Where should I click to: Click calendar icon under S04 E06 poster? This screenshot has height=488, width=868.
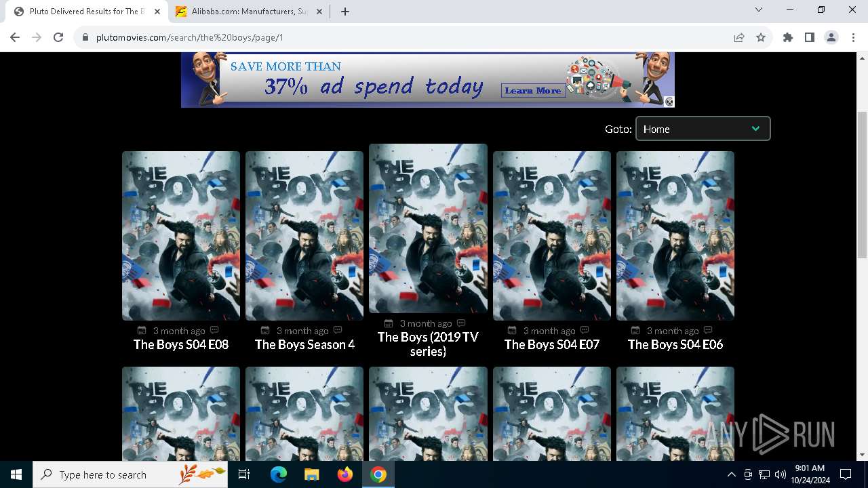635,330
